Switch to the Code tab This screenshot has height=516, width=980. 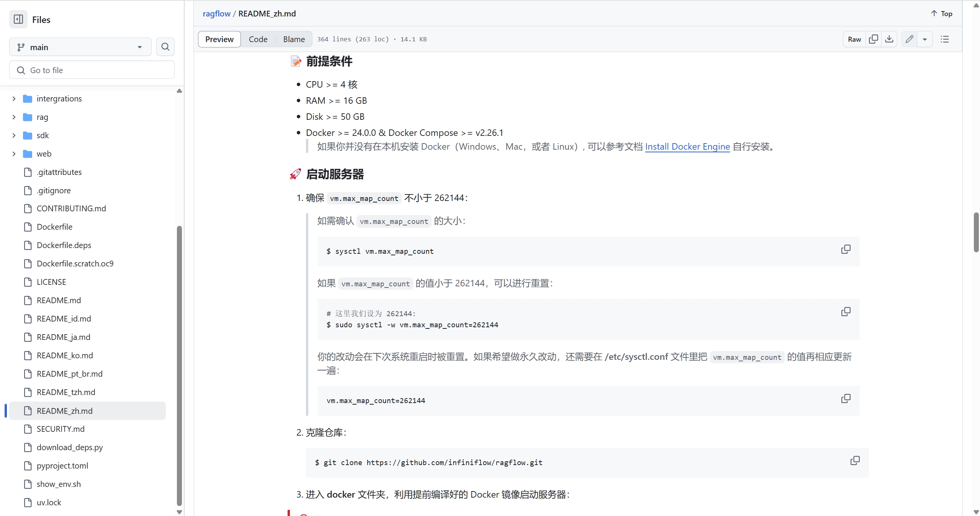258,39
